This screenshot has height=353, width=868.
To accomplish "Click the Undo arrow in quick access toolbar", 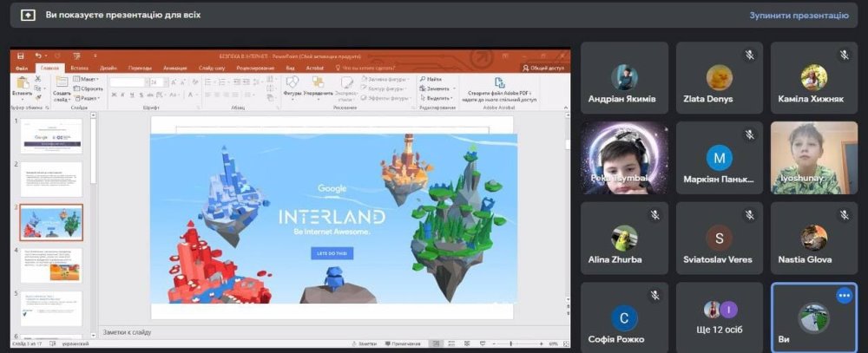I will coord(38,56).
